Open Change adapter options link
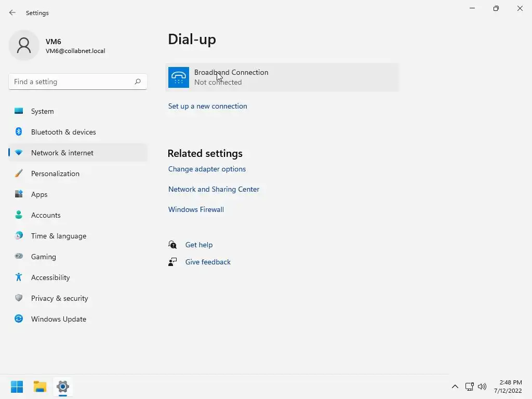This screenshot has width=532, height=399. point(207,169)
